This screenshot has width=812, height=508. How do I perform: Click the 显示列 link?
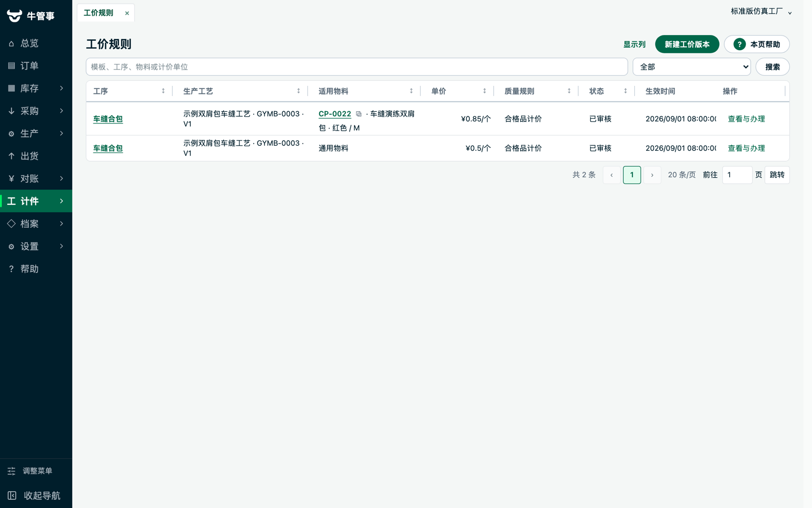pos(634,44)
